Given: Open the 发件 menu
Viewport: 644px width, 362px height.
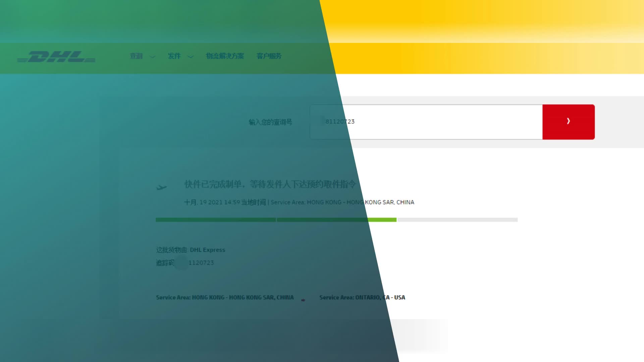Looking at the screenshot, I should tap(174, 56).
